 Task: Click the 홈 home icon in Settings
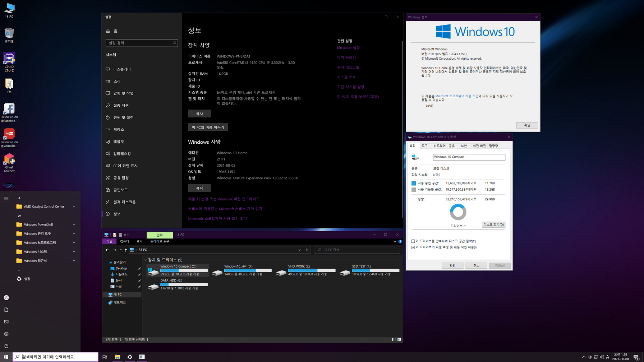click(108, 31)
